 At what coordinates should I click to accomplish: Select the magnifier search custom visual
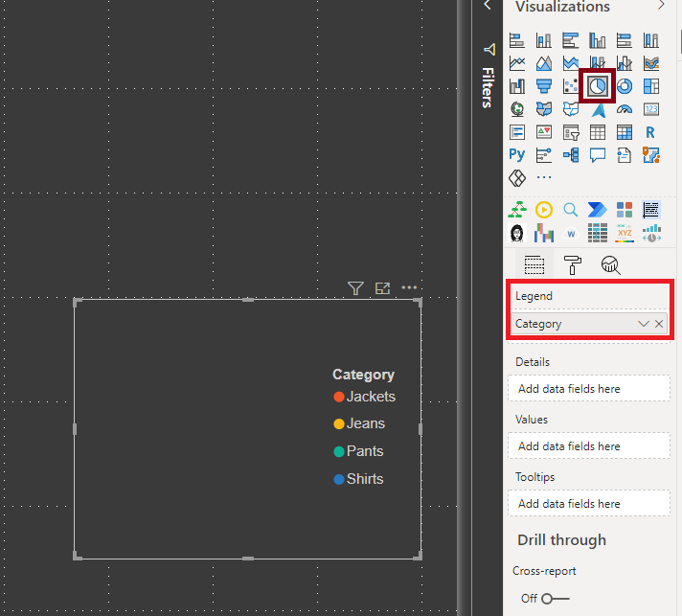[570, 210]
